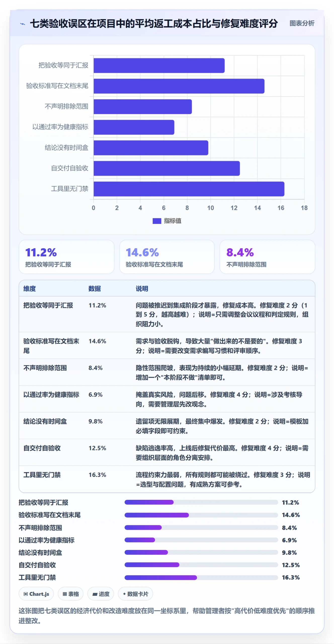Select table cell 16.3% in data column
The image size is (334, 644).
coord(97,475)
